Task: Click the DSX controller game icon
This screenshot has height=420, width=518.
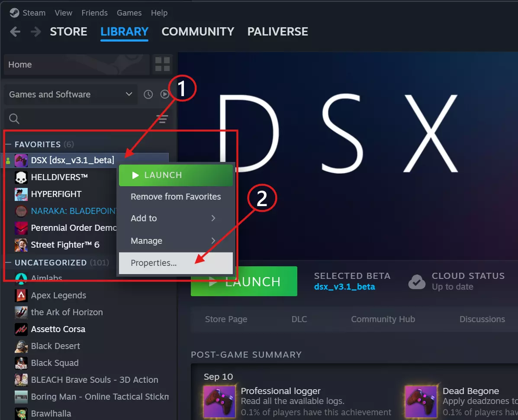Action: 21,161
